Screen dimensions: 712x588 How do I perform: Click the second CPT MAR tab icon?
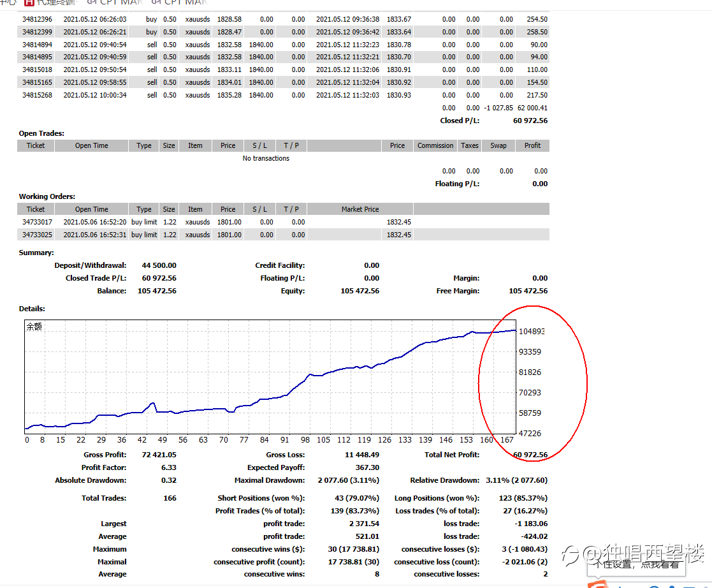[x=155, y=3]
